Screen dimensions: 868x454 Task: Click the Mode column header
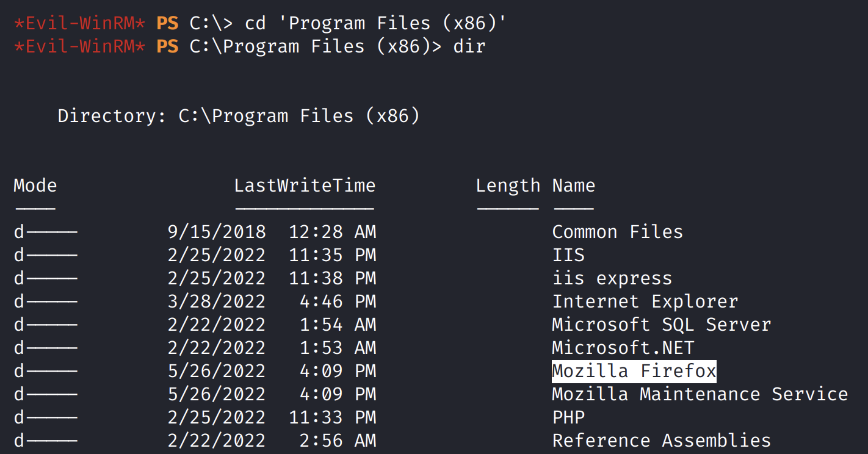(x=35, y=186)
